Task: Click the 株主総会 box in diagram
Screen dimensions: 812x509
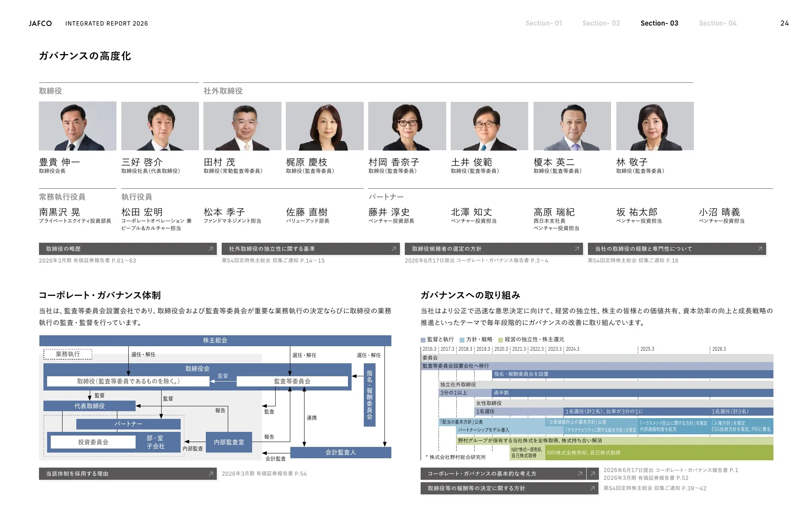Action: [x=215, y=341]
